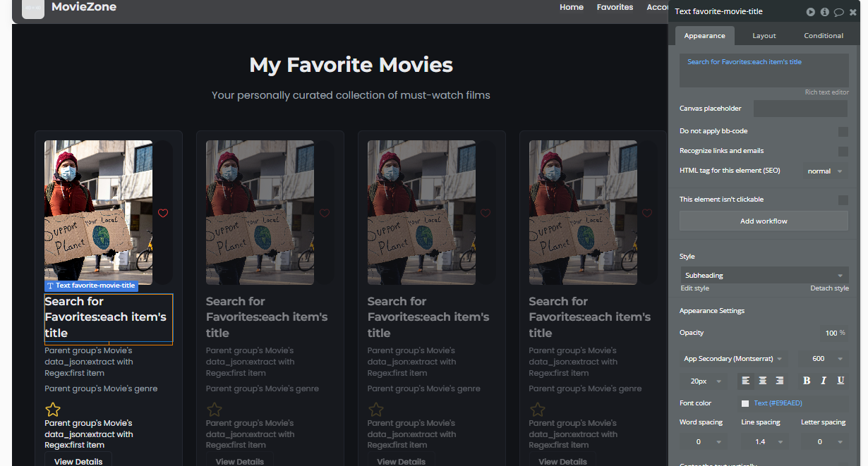868x466 pixels.
Task: Open the Letter spacing dropdown
Action: click(x=824, y=442)
